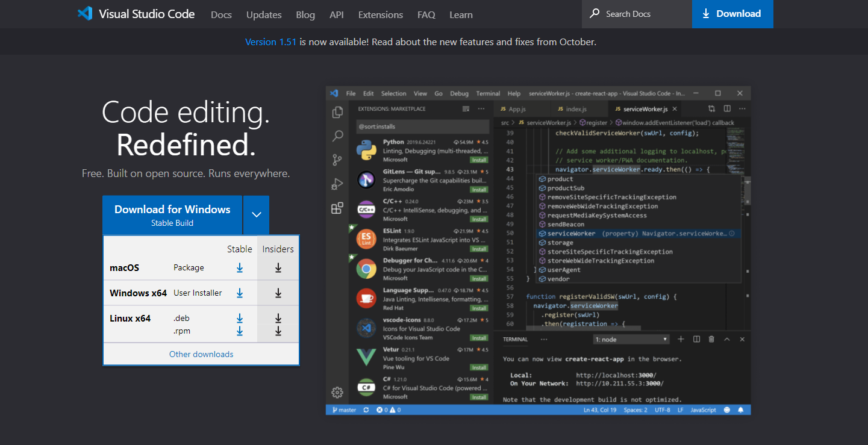The image size is (868, 445).
Task: Open the Version 1.51 release link
Action: (x=270, y=42)
